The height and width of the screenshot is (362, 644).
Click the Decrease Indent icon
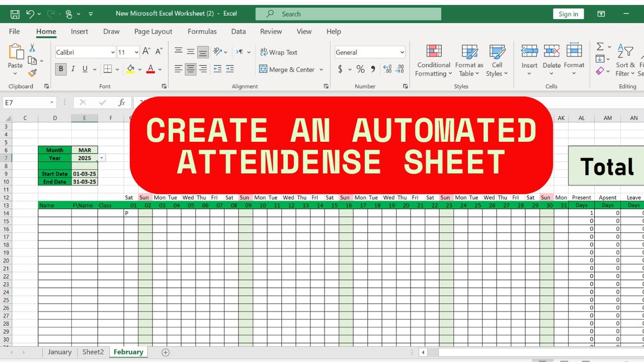pos(217,69)
